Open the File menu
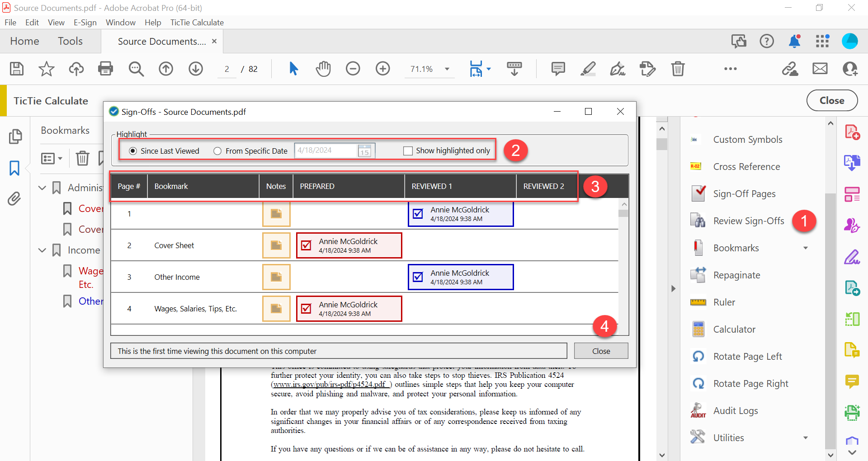This screenshot has height=461, width=868. coord(10,23)
